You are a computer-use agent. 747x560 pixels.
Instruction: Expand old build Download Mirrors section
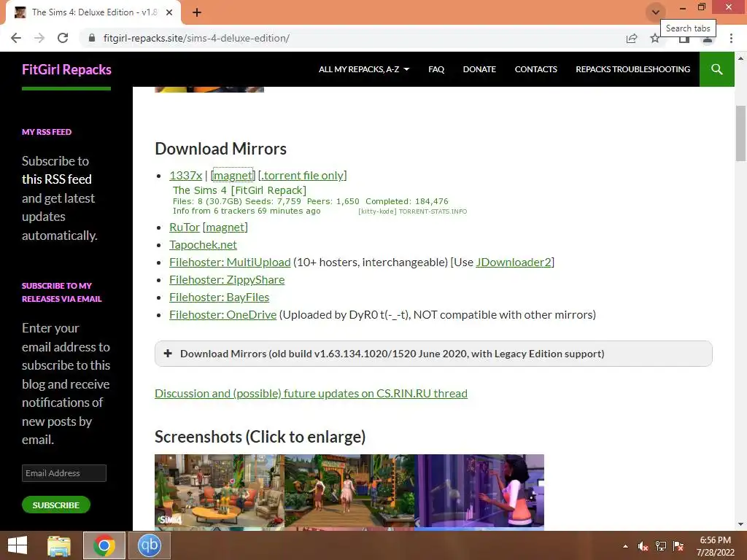pyautogui.click(x=433, y=354)
